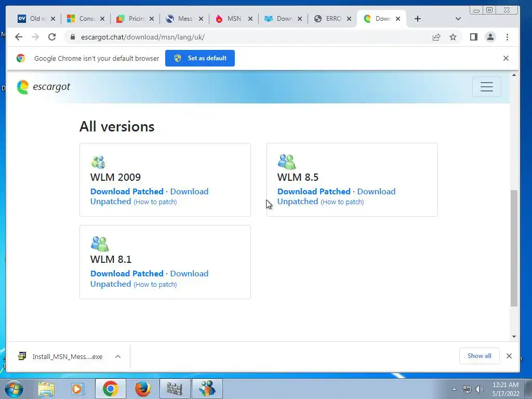Close the downloads bar
The height and width of the screenshot is (399, 532).
coord(509,355)
